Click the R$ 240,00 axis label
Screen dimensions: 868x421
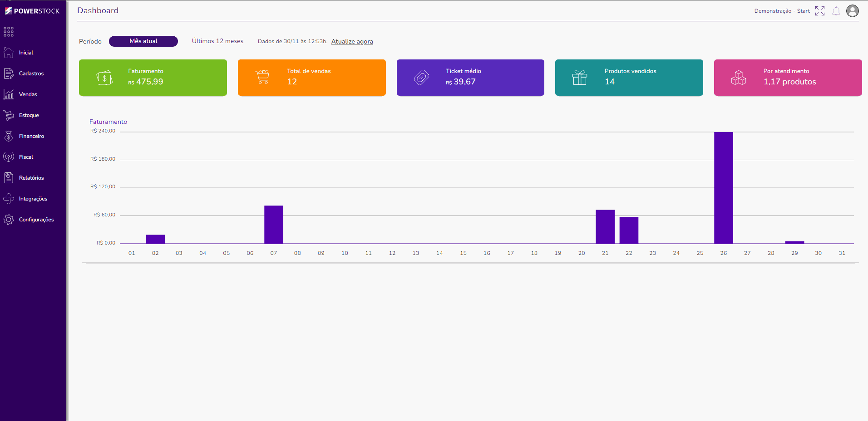[103, 131]
